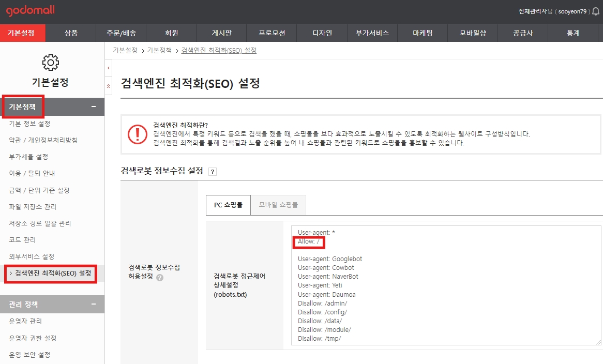Select the PC 쇼핑몰 tab
Screen dimensions: 603x364
point(228,205)
